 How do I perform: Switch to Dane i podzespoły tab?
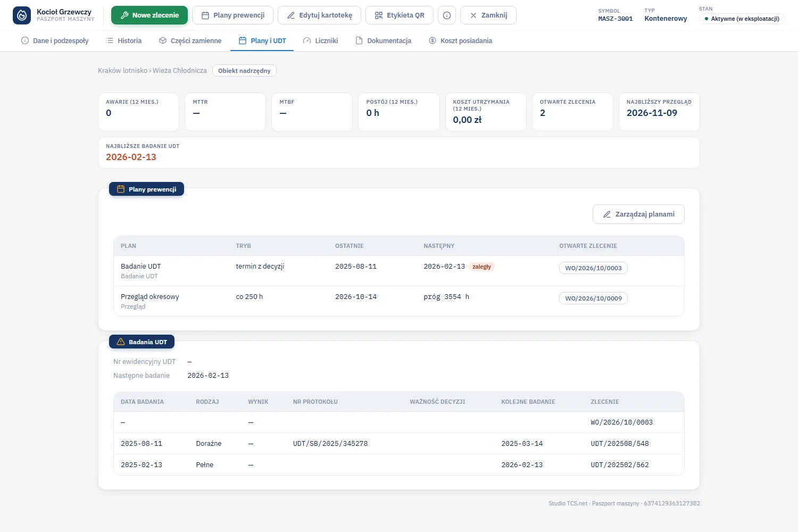(x=55, y=41)
